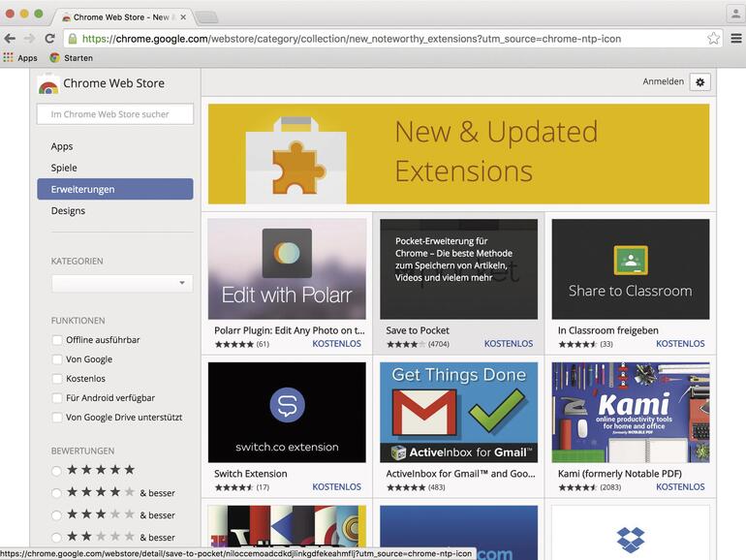The height and width of the screenshot is (560, 746).
Task: Select the five-star rating filter
Action: (56, 471)
